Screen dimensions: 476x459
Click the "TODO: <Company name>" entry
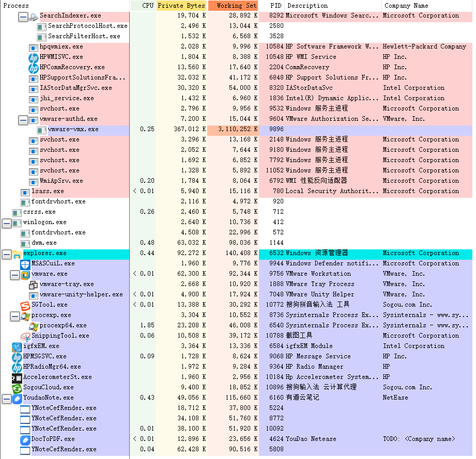[x=419, y=439]
